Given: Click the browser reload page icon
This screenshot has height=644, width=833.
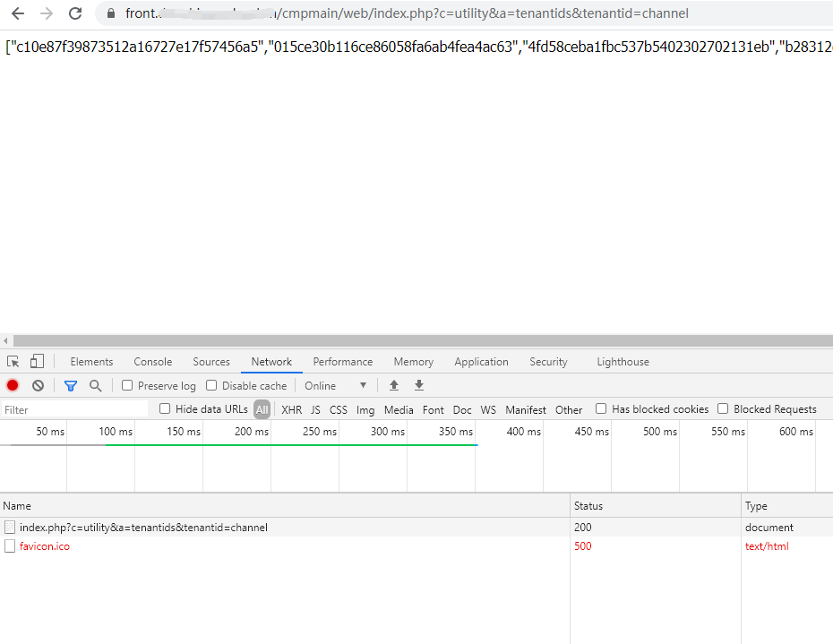Looking at the screenshot, I should point(75,13).
